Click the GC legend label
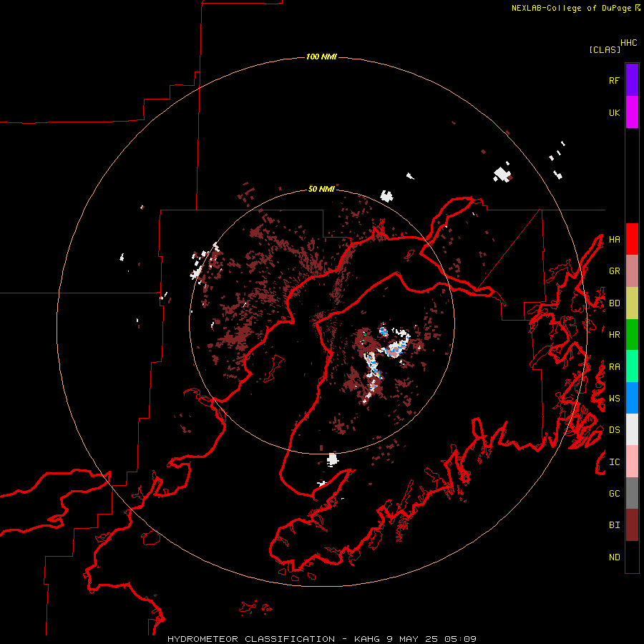The width and height of the screenshot is (644, 644). point(614,494)
